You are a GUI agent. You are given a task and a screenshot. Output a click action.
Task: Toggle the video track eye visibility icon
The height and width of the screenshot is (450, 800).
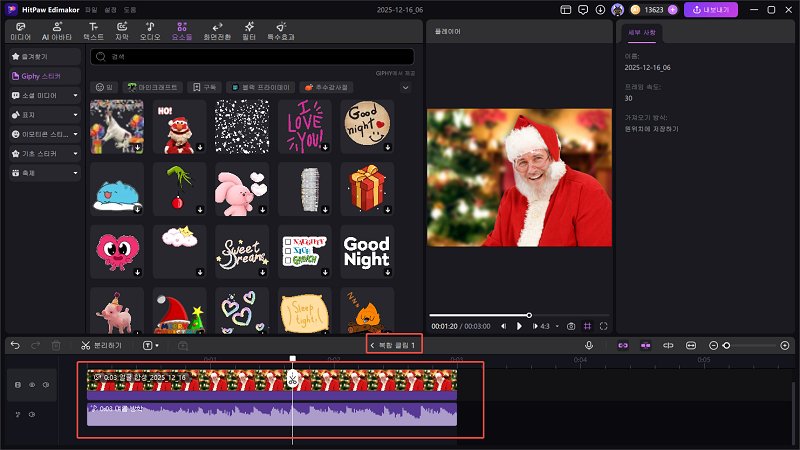[31, 384]
